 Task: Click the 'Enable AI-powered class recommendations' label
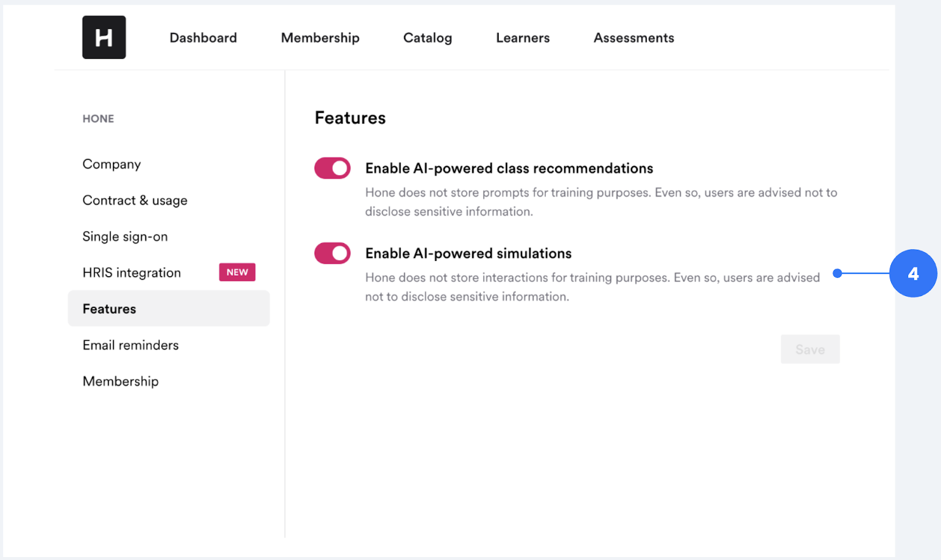509,169
